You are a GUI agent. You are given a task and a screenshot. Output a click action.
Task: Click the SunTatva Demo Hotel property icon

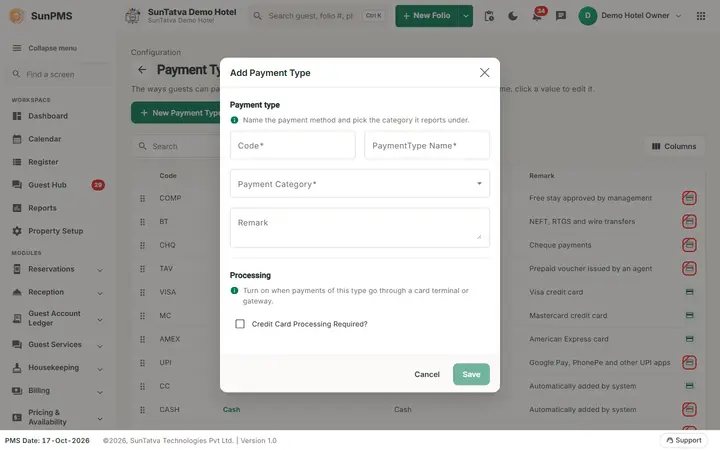(x=132, y=16)
